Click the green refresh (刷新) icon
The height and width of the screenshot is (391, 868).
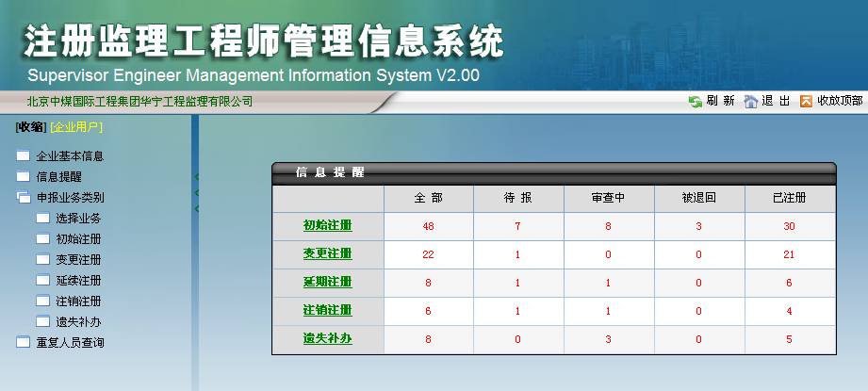696,102
